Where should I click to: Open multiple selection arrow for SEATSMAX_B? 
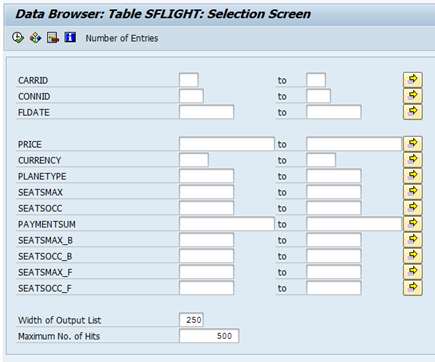(x=413, y=240)
